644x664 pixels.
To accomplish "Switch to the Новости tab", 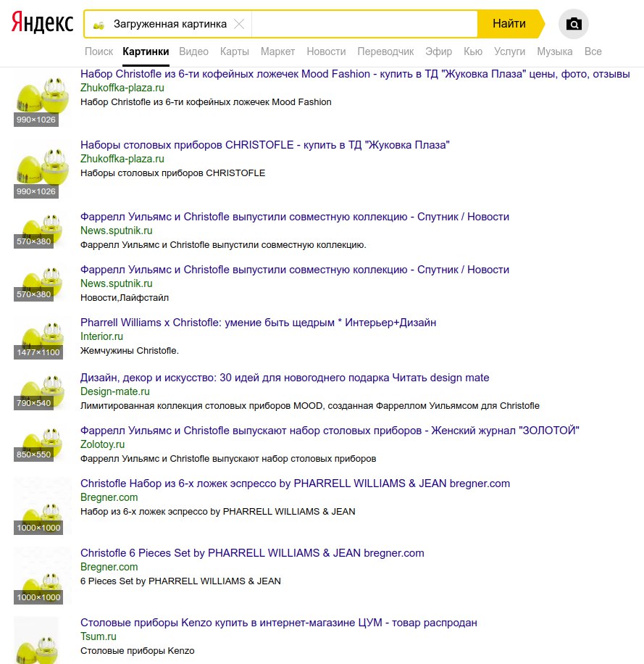I will pos(326,51).
